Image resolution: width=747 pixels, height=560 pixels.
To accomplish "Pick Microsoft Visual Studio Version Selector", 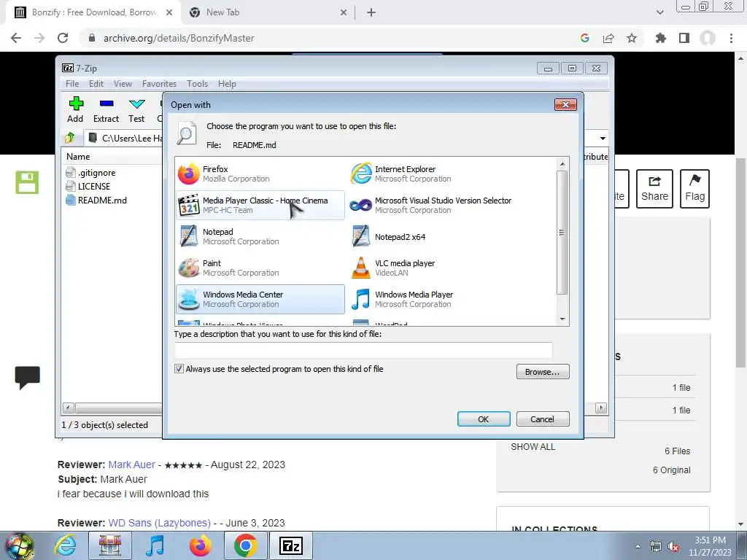I will click(432, 205).
